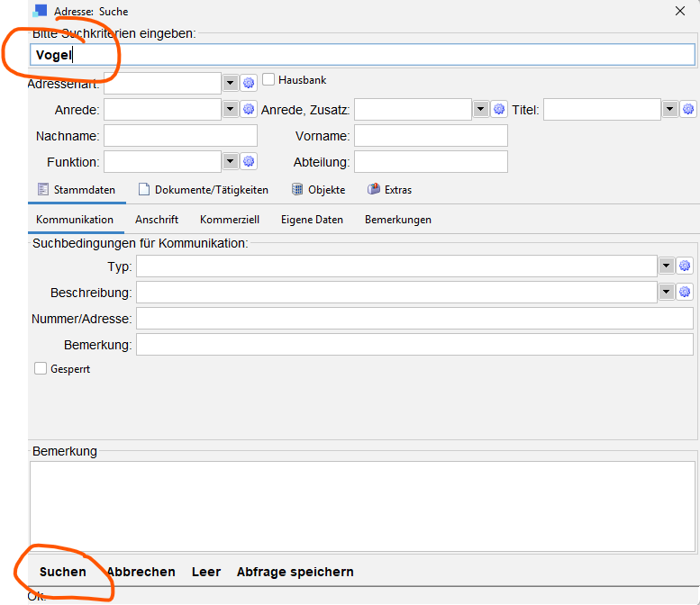Click gear icon beside Funktion field

pyautogui.click(x=250, y=161)
